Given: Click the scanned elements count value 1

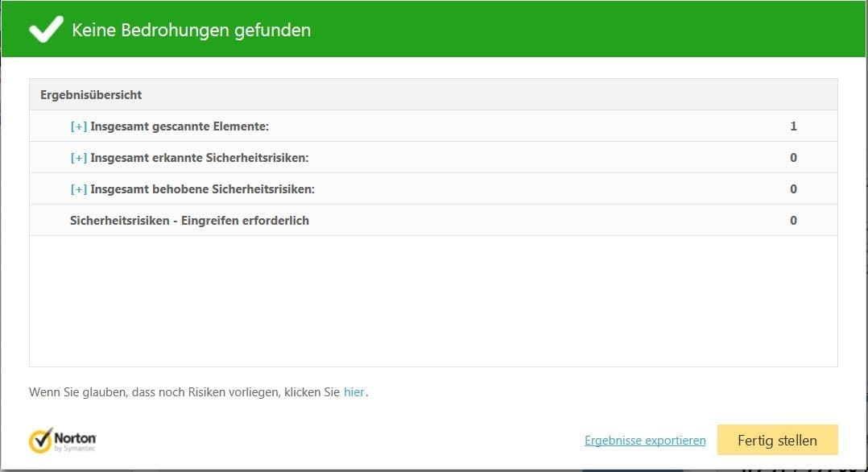Looking at the screenshot, I should tap(793, 126).
